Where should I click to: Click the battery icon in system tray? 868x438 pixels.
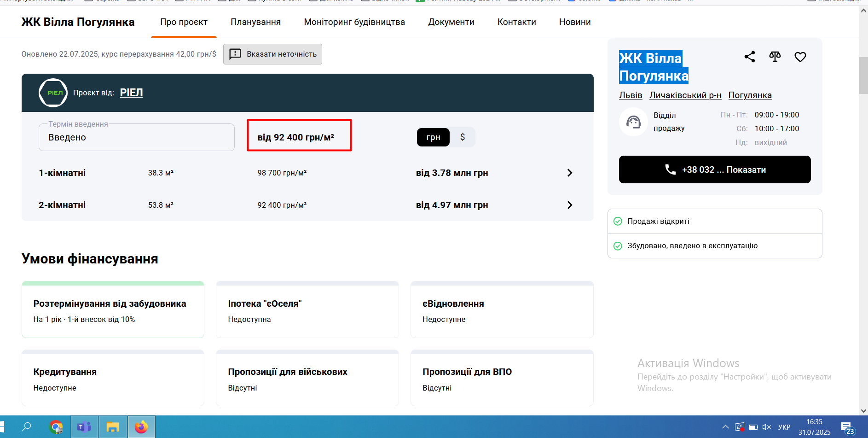coord(753,427)
